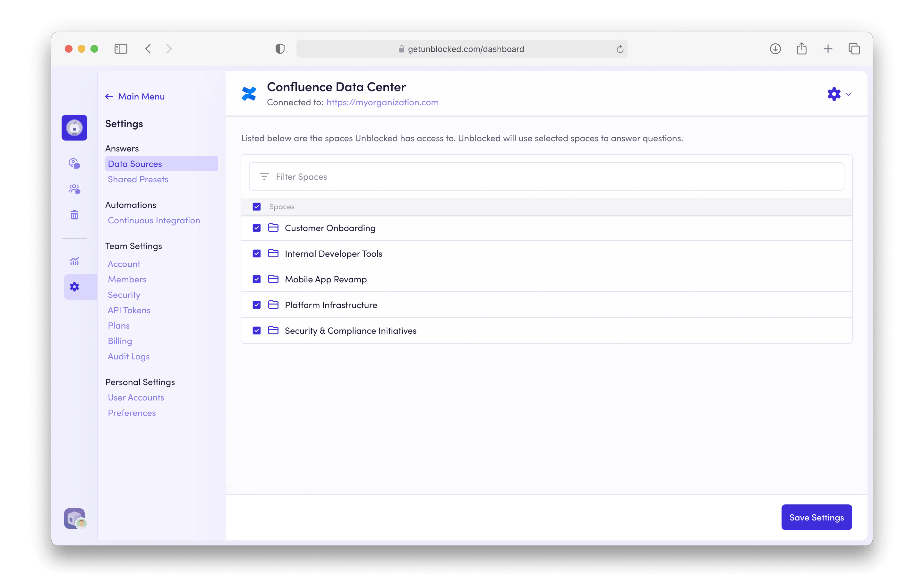924x584 pixels.
Task: Open the team members sidebar icon
Action: pyautogui.click(x=74, y=189)
